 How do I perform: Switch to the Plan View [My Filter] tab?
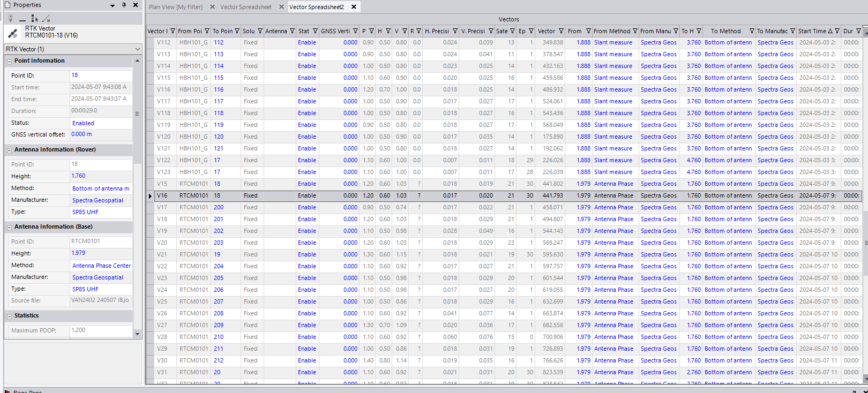point(176,7)
